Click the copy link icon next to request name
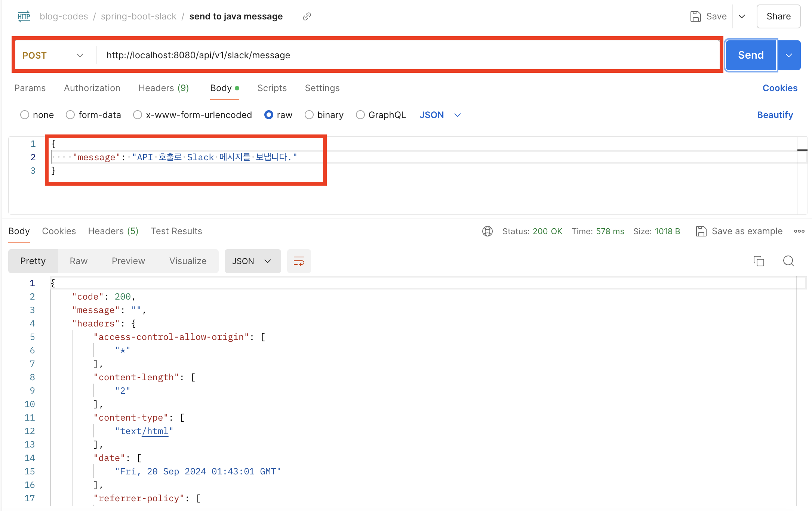This screenshot has width=812, height=511. point(307,16)
